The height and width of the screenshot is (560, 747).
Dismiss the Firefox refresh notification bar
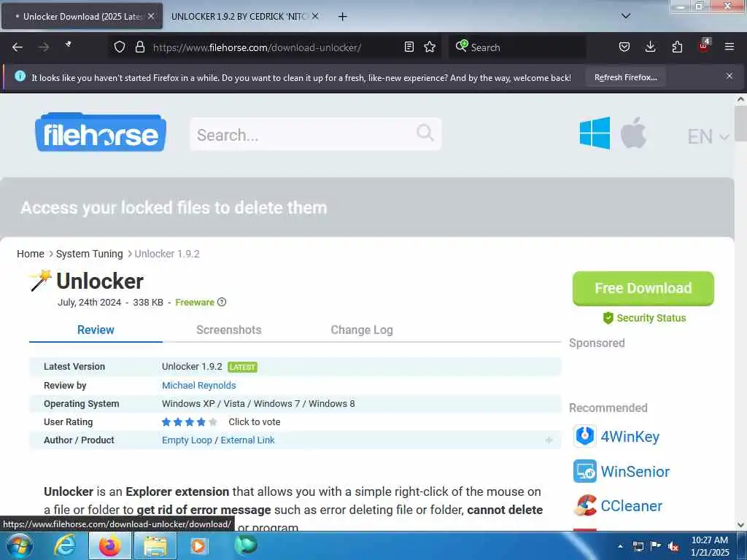[729, 76]
